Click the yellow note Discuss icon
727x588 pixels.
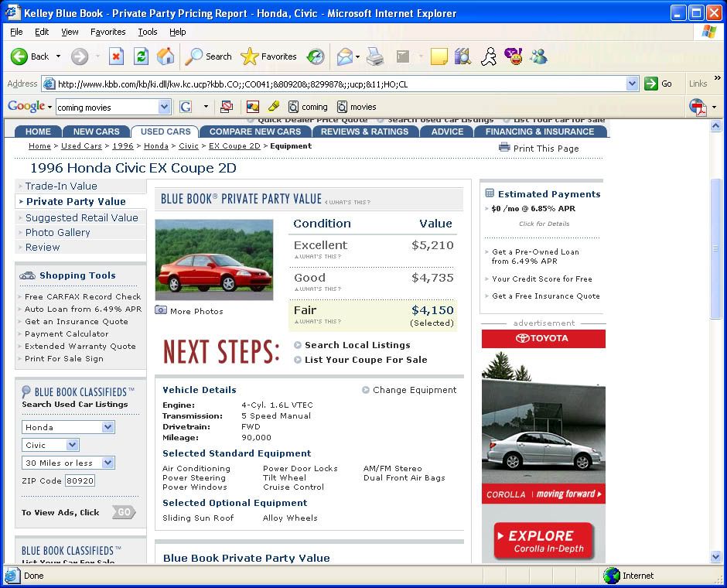coord(439,56)
